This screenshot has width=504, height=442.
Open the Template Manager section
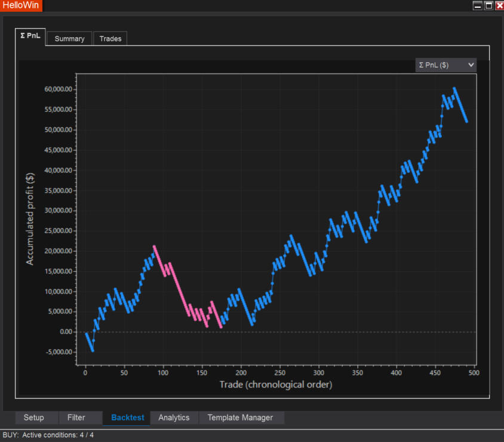point(240,418)
